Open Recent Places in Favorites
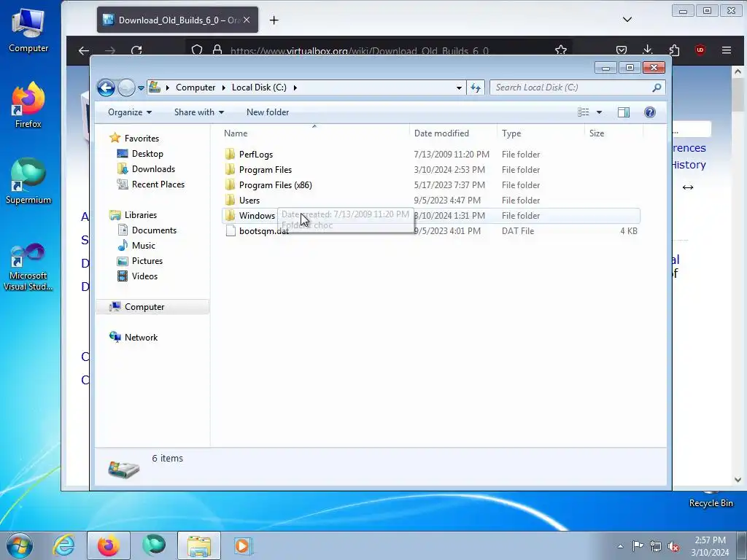The width and height of the screenshot is (747, 560). tap(158, 184)
